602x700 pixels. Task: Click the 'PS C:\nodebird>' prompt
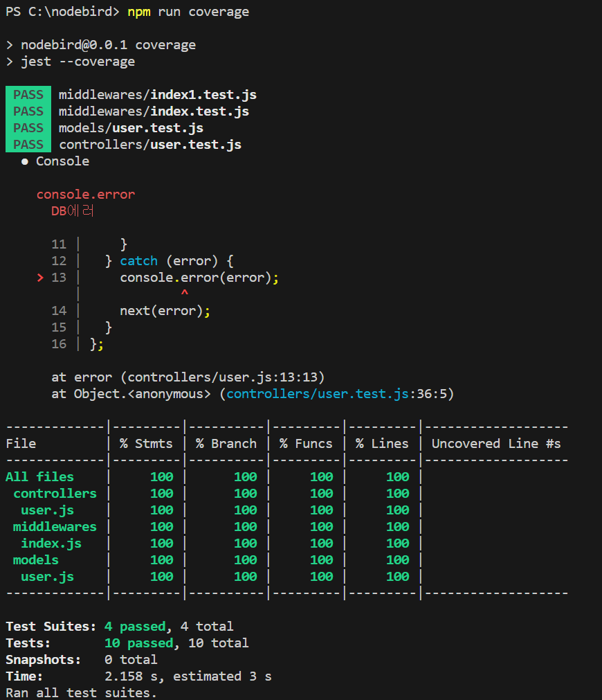pyautogui.click(x=62, y=12)
